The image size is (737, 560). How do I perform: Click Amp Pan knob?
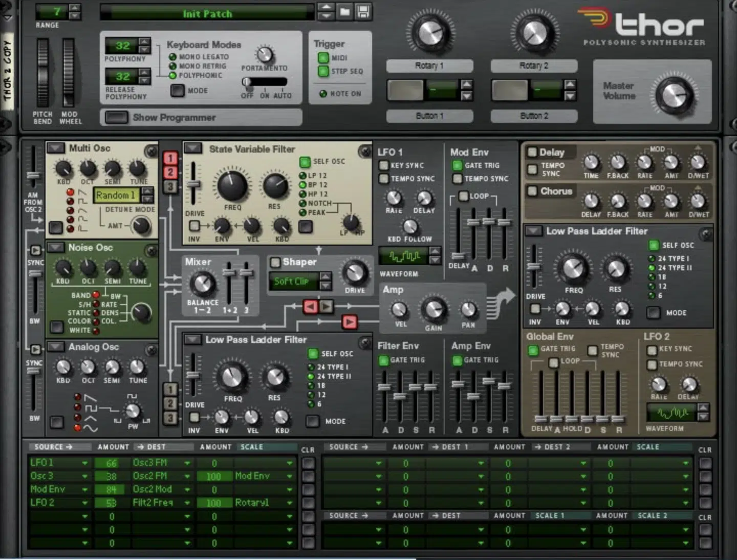tap(468, 310)
